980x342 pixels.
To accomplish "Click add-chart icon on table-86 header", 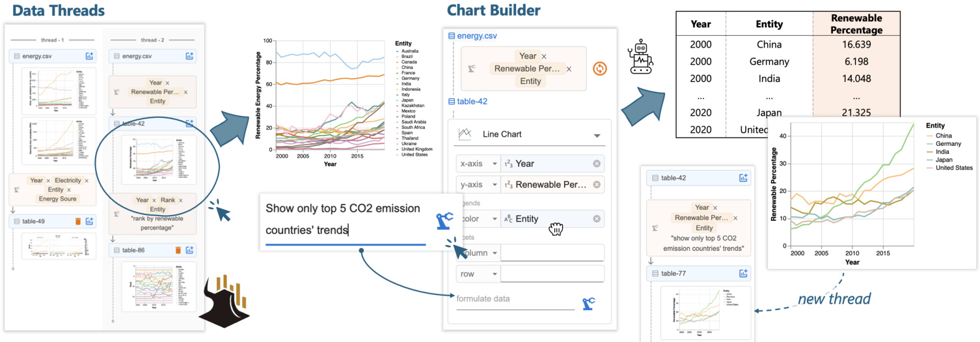I will (x=189, y=249).
